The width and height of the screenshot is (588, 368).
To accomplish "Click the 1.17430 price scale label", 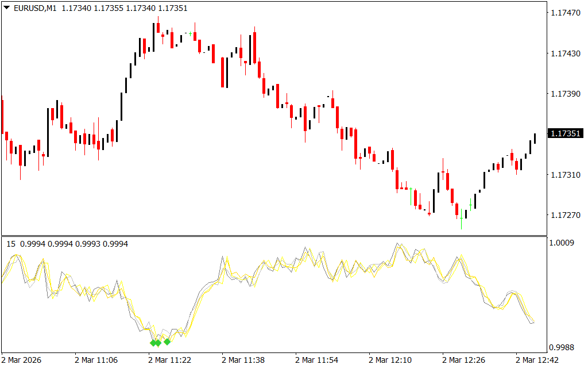I will [566, 53].
